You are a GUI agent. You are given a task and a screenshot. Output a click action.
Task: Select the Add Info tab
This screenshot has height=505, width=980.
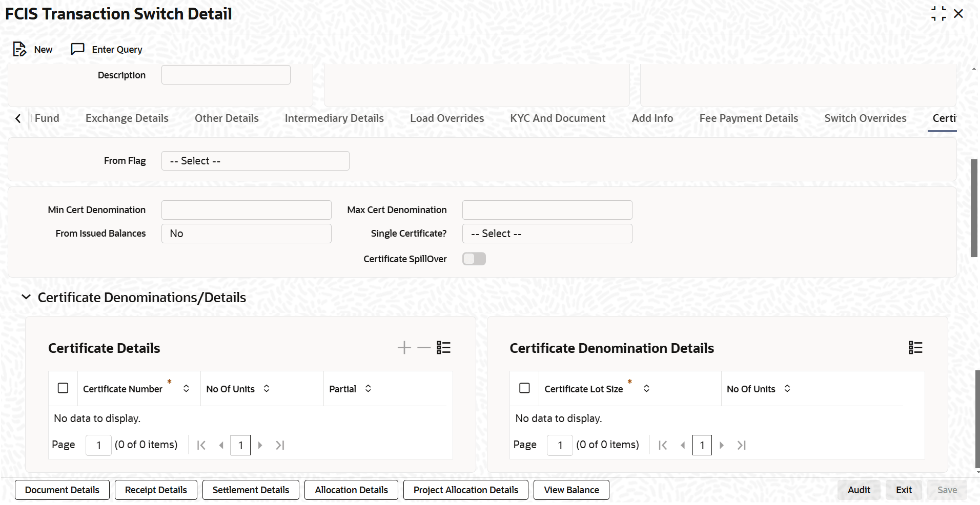point(652,118)
